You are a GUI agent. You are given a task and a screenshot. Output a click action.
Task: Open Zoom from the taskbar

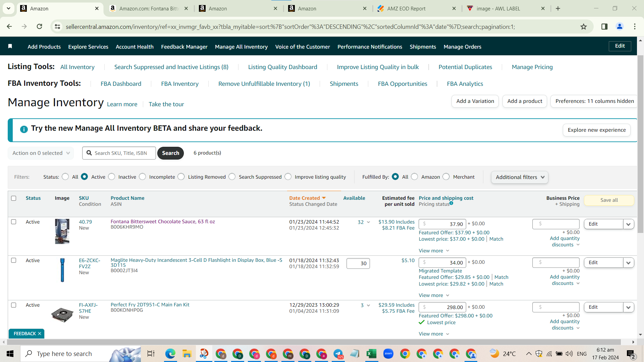click(388, 354)
